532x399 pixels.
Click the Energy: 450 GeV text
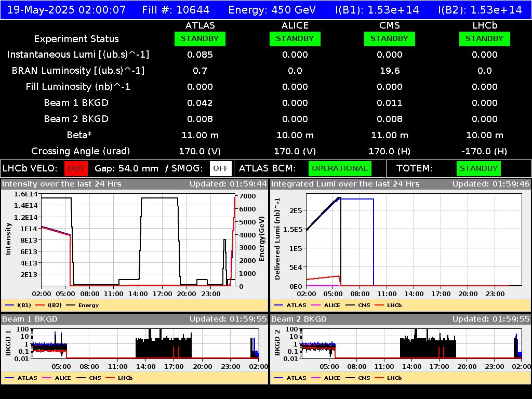point(272,9)
